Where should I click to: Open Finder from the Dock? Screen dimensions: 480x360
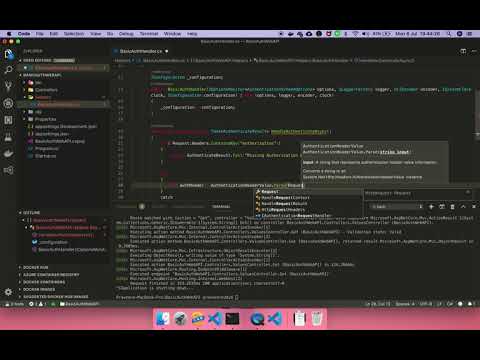163,319
